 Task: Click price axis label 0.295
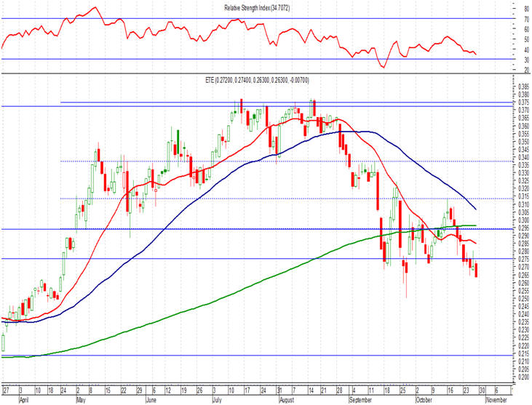point(525,228)
